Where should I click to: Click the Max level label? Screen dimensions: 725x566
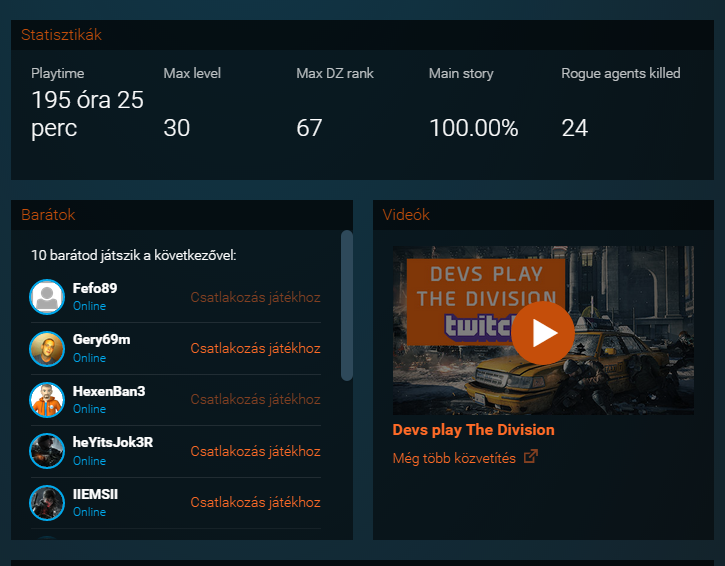192,73
